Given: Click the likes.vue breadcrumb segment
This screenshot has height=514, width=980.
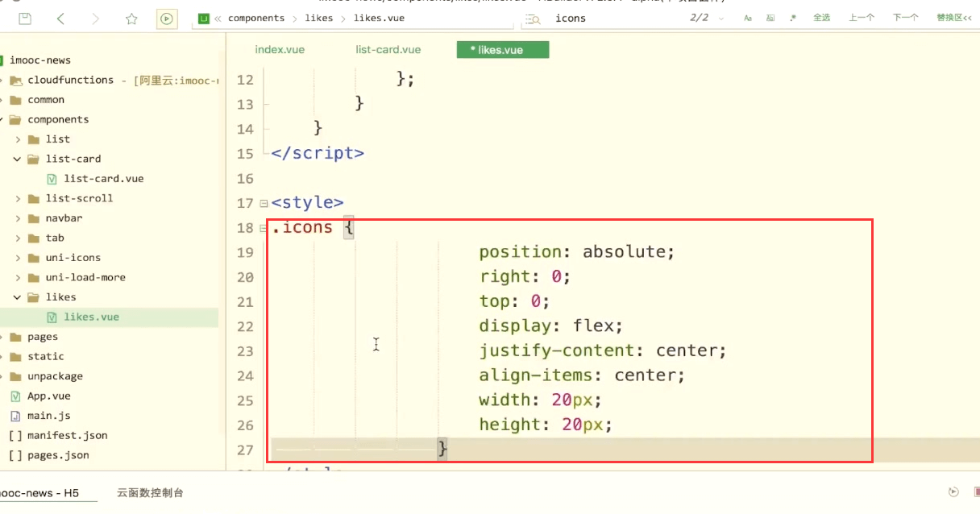Looking at the screenshot, I should [379, 18].
